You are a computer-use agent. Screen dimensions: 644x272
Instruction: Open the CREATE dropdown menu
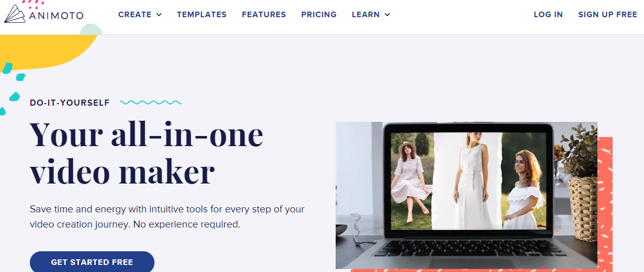click(140, 15)
